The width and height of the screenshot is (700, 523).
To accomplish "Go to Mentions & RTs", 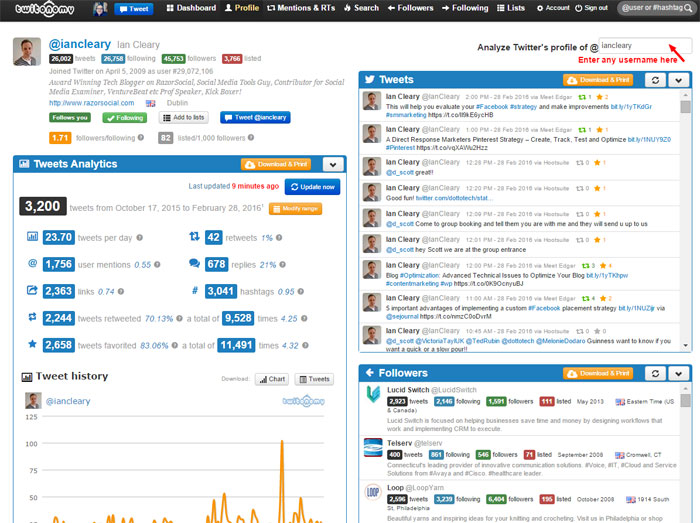I will 301,8.
